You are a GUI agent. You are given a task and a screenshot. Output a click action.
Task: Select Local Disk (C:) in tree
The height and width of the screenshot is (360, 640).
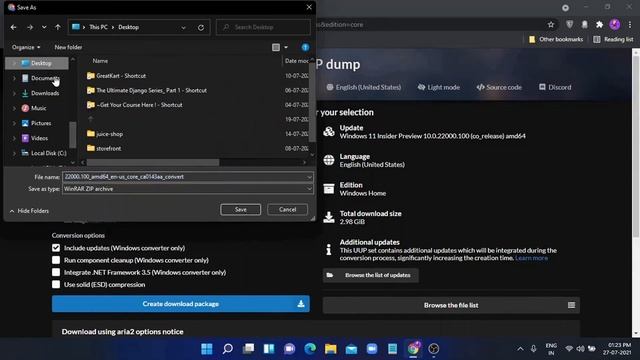point(48,153)
